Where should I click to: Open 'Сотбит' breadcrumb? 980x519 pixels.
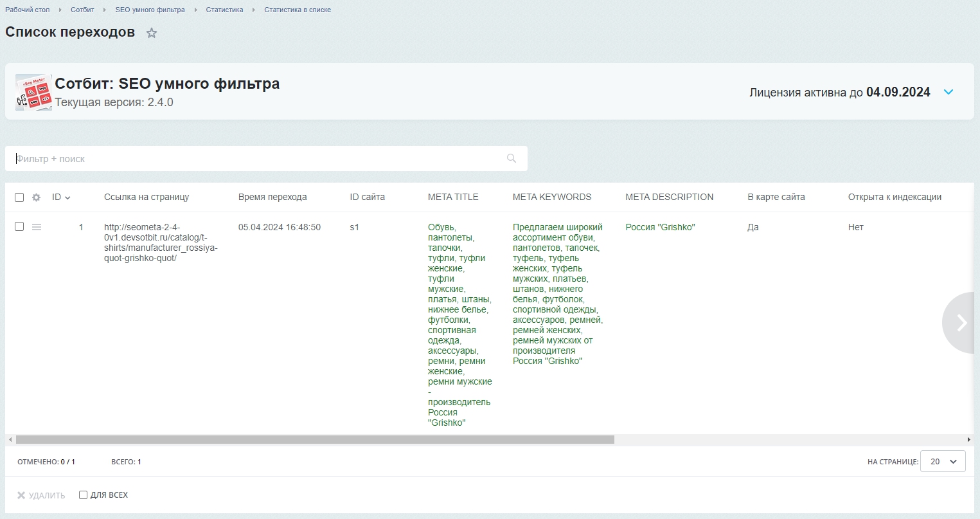[x=82, y=10]
